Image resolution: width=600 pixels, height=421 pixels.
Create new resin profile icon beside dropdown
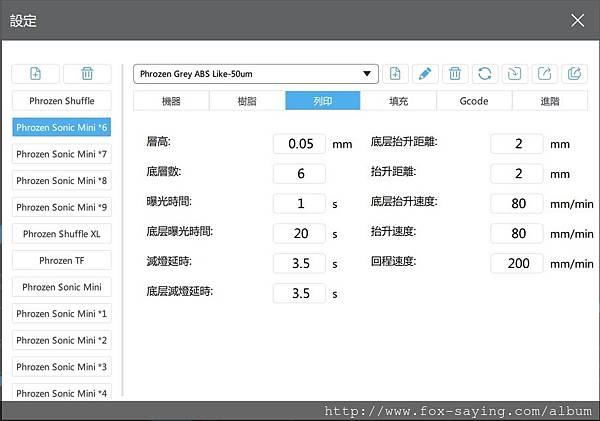click(x=395, y=73)
